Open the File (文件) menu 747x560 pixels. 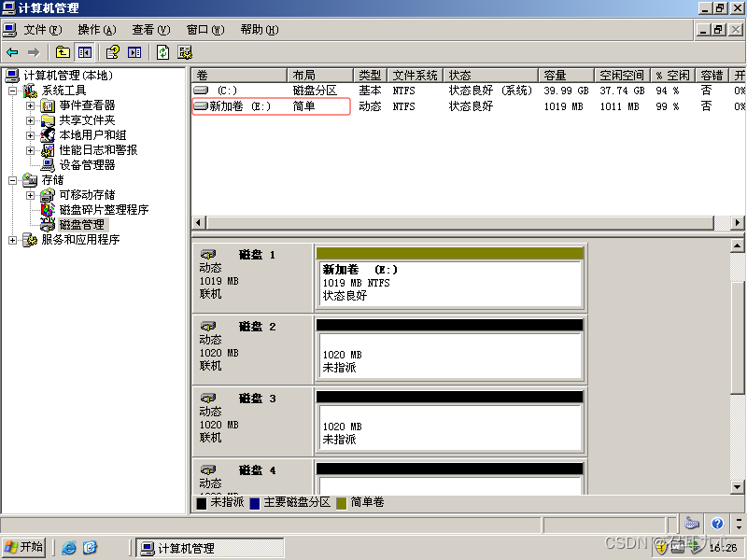[43, 30]
